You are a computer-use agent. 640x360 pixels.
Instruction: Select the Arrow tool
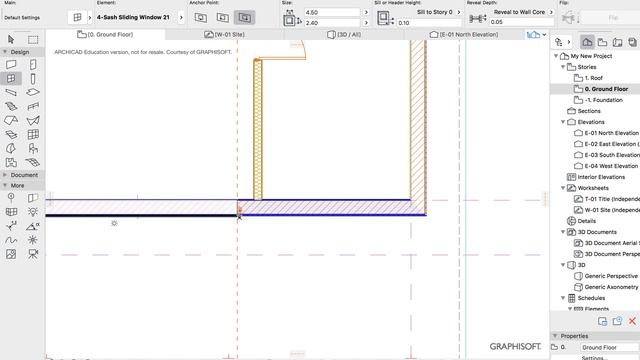pos(11,39)
